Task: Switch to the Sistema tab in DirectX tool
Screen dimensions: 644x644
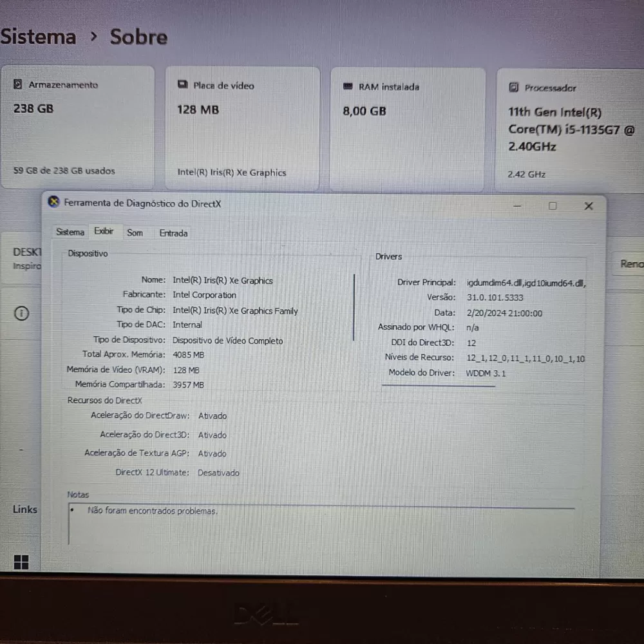Action: pos(70,232)
